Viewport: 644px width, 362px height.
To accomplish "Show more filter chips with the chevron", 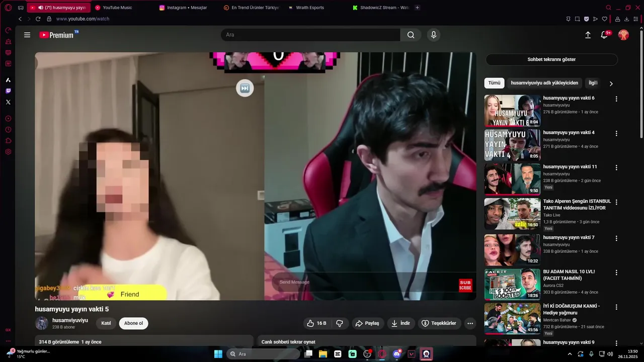I will (611, 83).
